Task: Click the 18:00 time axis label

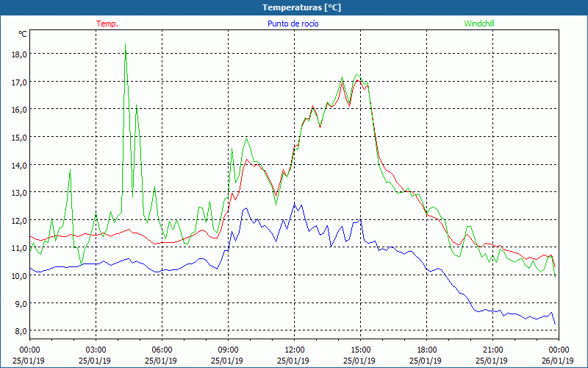Action: (427, 350)
